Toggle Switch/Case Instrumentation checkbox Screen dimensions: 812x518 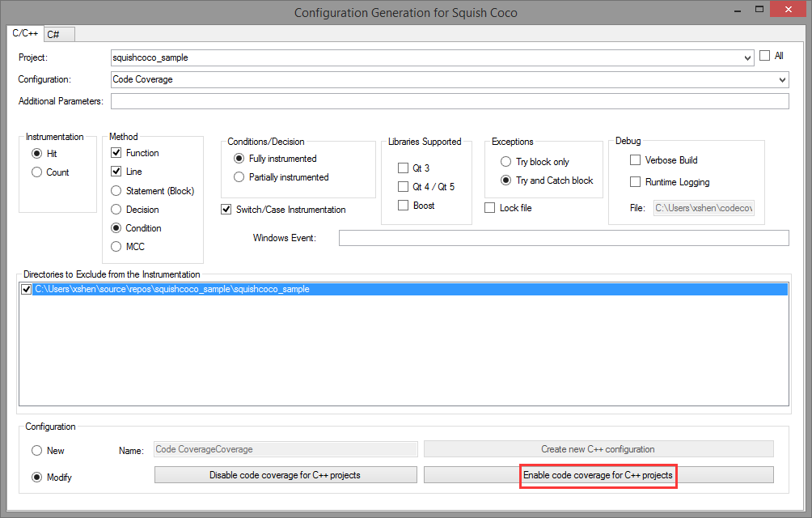tap(226, 210)
